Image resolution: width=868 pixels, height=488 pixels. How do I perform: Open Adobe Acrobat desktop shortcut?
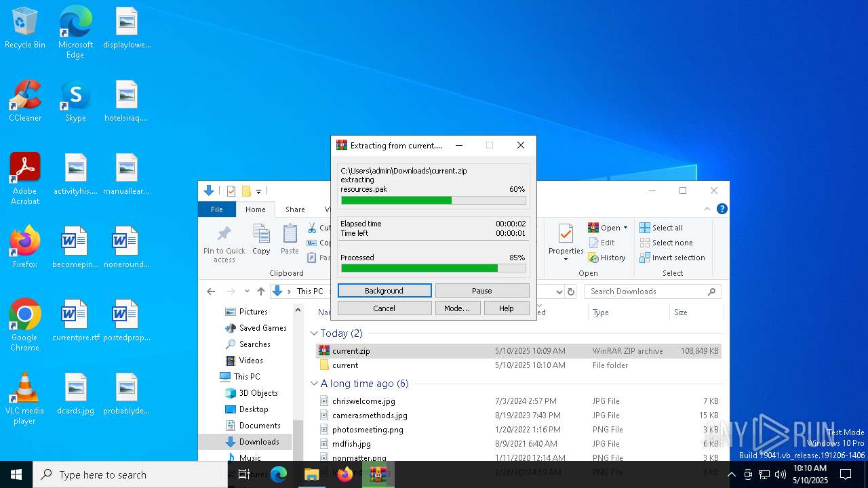(25, 178)
